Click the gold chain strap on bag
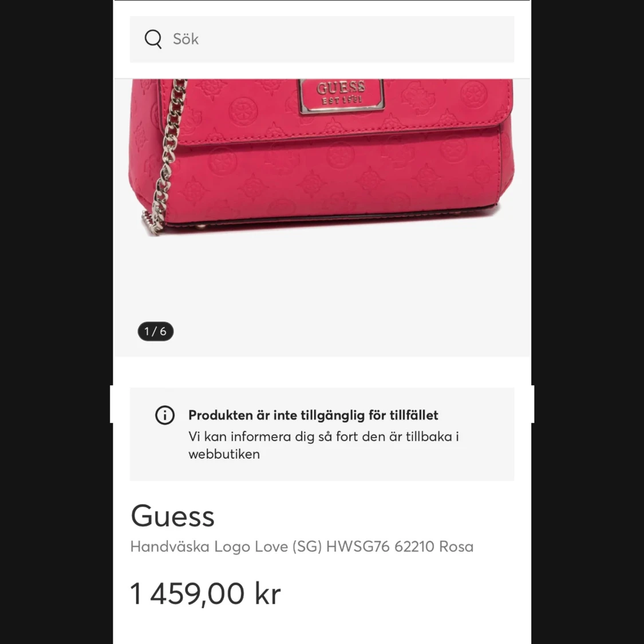The width and height of the screenshot is (644, 644). coord(167,156)
